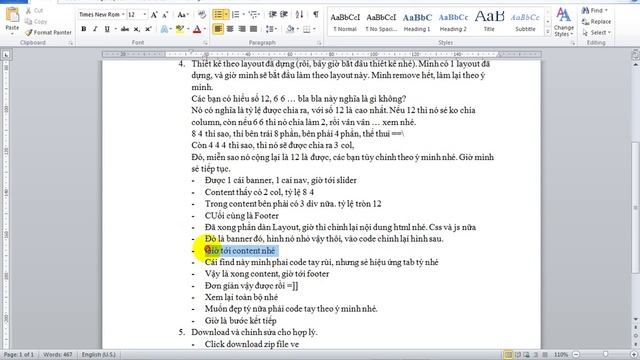Viewport: 640px width, 360px height.
Task: Toggle Bold formatting
Action: pyautogui.click(x=84, y=29)
